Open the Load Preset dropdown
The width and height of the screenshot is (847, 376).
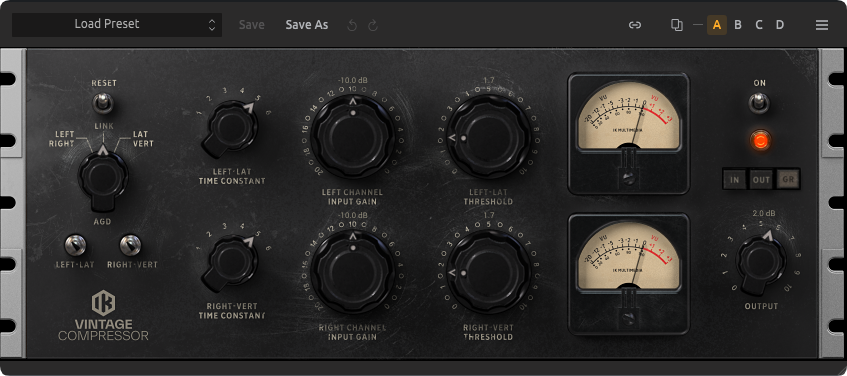(117, 25)
